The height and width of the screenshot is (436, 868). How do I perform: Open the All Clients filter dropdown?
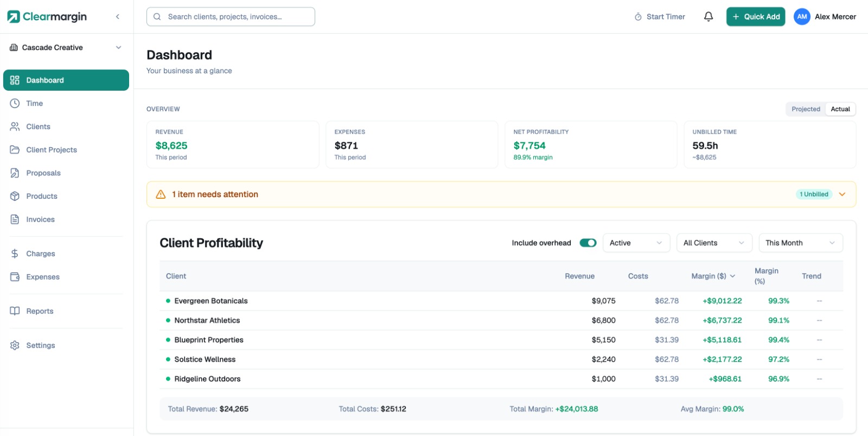click(x=713, y=243)
